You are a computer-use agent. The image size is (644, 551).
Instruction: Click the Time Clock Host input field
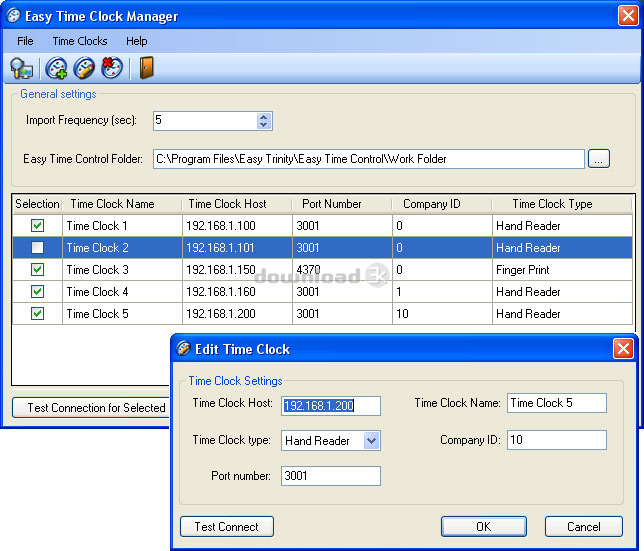pos(331,406)
